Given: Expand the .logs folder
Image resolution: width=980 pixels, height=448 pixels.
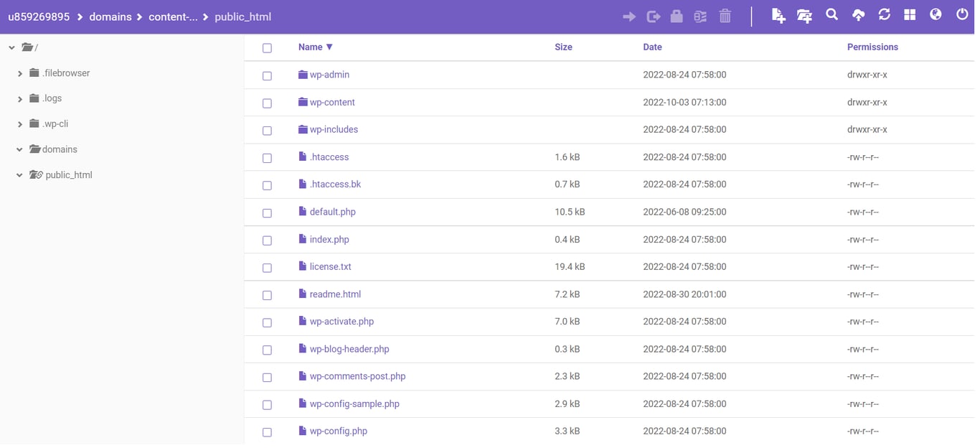Looking at the screenshot, I should tap(19, 98).
